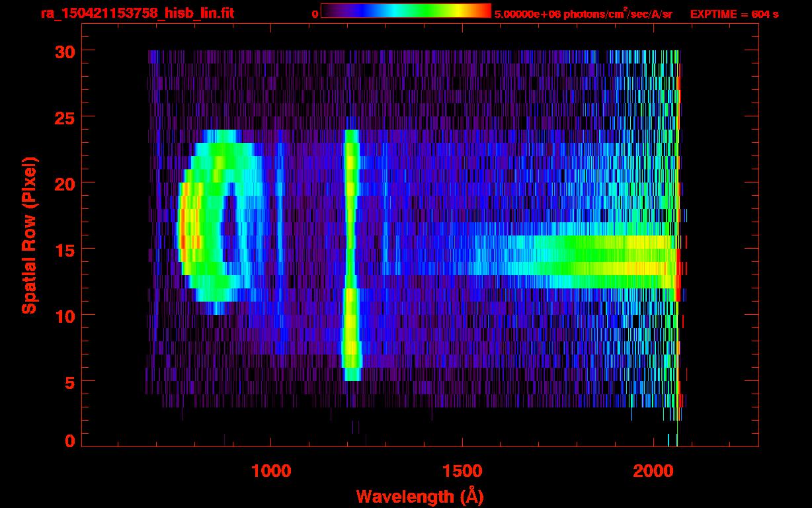Screen dimensions: 812x508
Task: Click the EXPTIME = 604 s text
Action: (x=734, y=14)
